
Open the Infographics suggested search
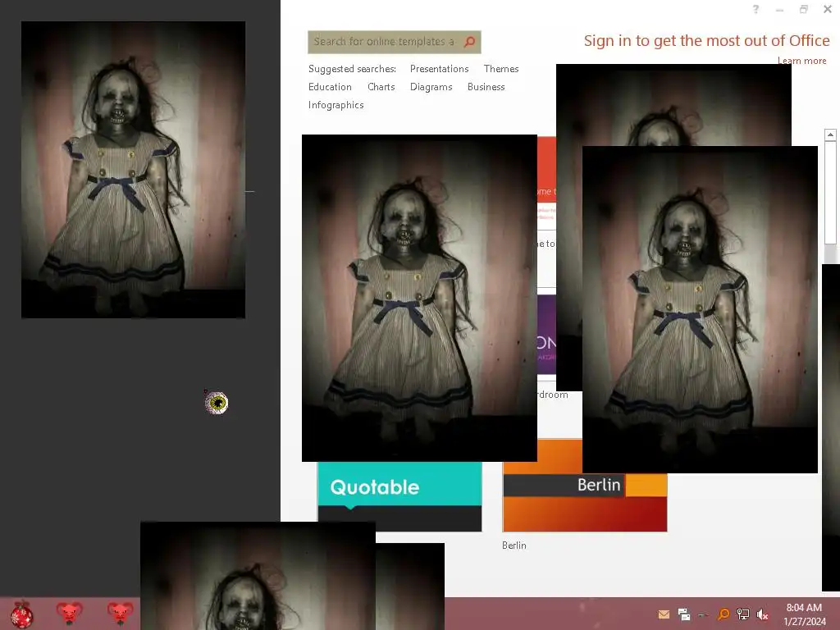[x=336, y=105]
